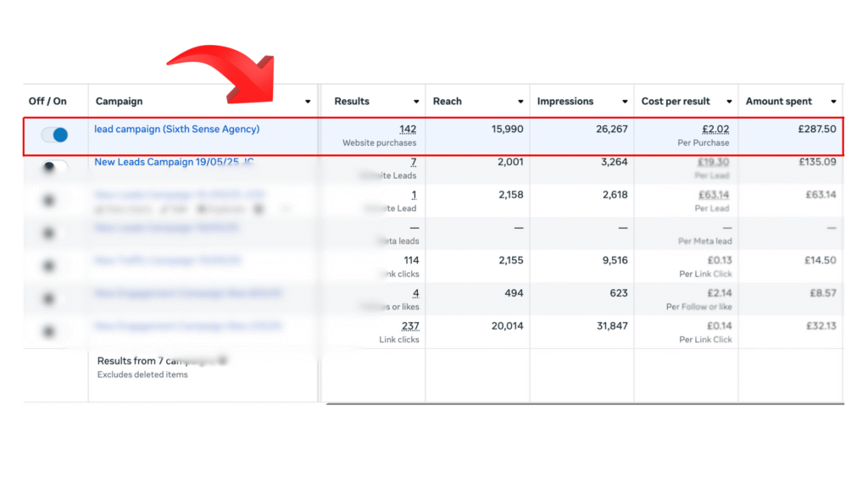Select the impressions value 9,516
Image resolution: width=868 pixels, height=488 pixels.
615,261
